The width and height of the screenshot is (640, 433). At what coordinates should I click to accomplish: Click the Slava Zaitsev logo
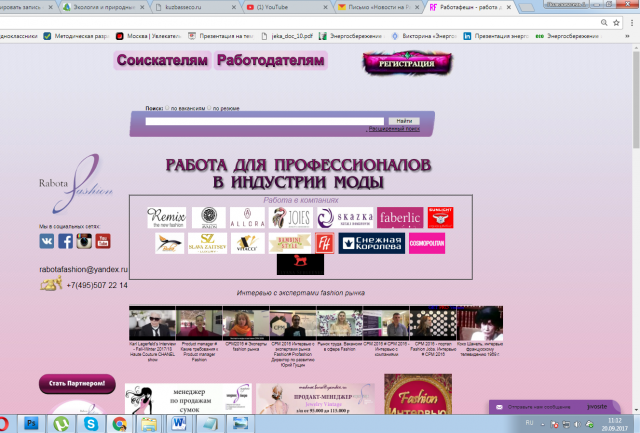pyautogui.click(x=207, y=243)
